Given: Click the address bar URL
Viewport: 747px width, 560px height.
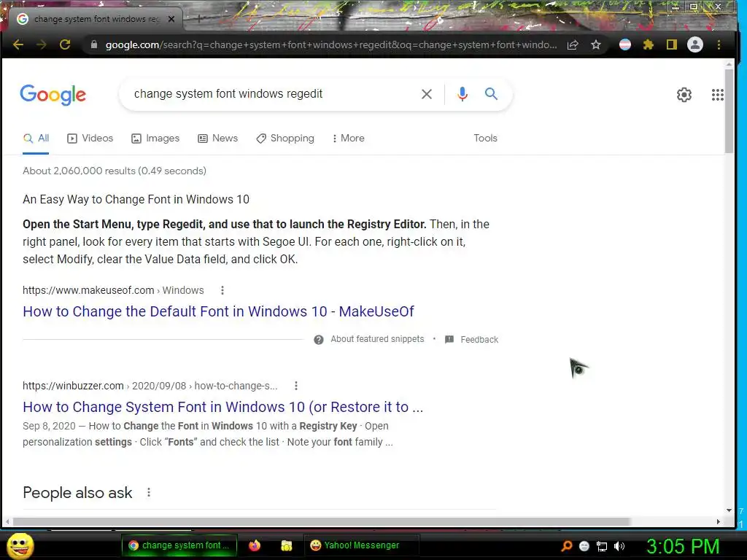Looking at the screenshot, I should click(331, 44).
